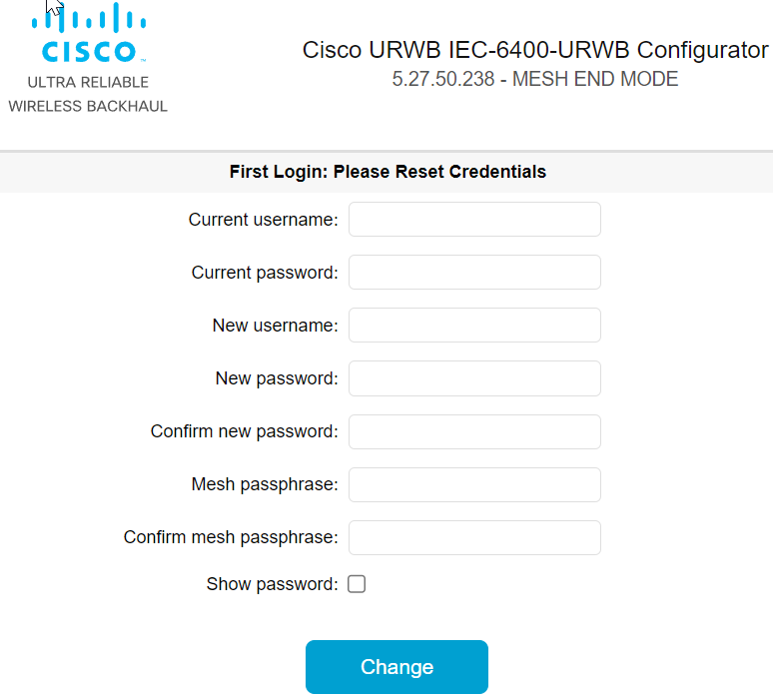The image size is (773, 700).
Task: Click the 'Confirm new password:' label
Action: coord(244,431)
